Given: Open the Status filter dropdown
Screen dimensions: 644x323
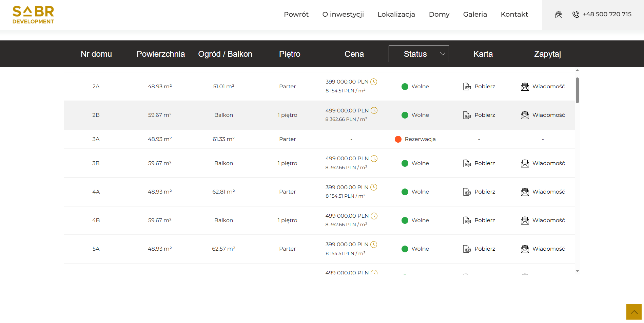Looking at the screenshot, I should tap(418, 54).
